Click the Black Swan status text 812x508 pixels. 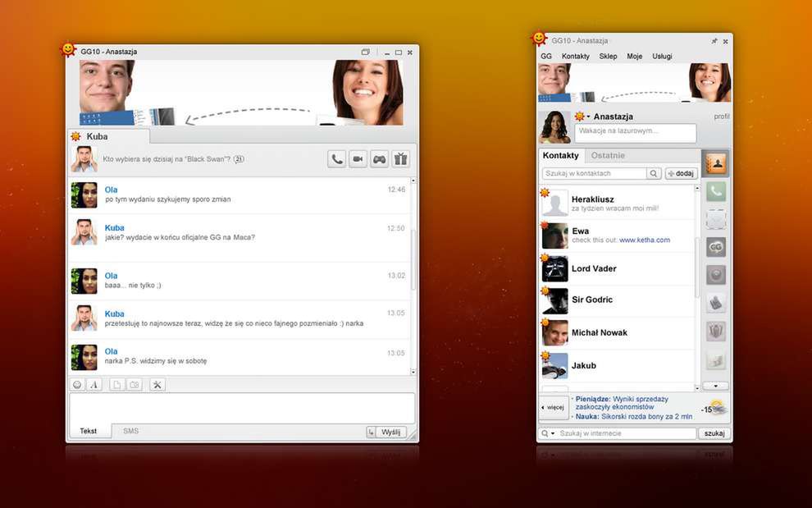167,159
